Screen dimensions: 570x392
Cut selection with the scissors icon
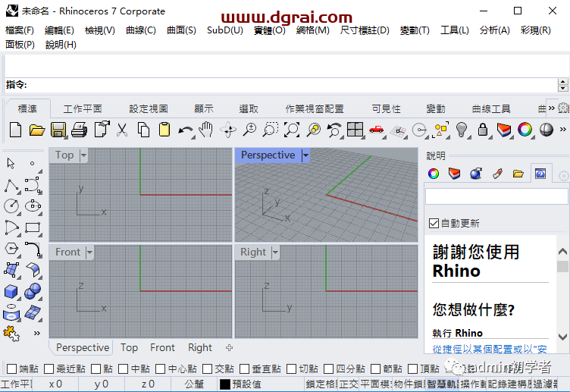point(122,130)
